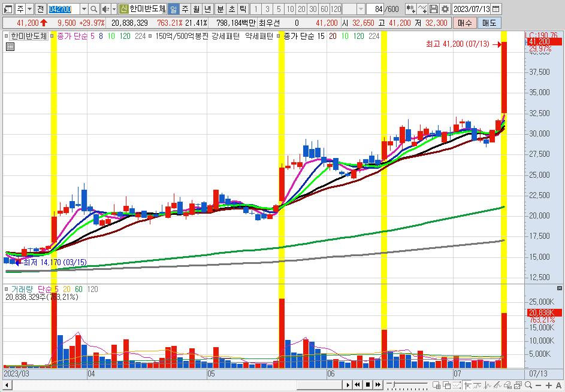
Task: Click the candlestick add indicator icon
Action: coord(410,9)
